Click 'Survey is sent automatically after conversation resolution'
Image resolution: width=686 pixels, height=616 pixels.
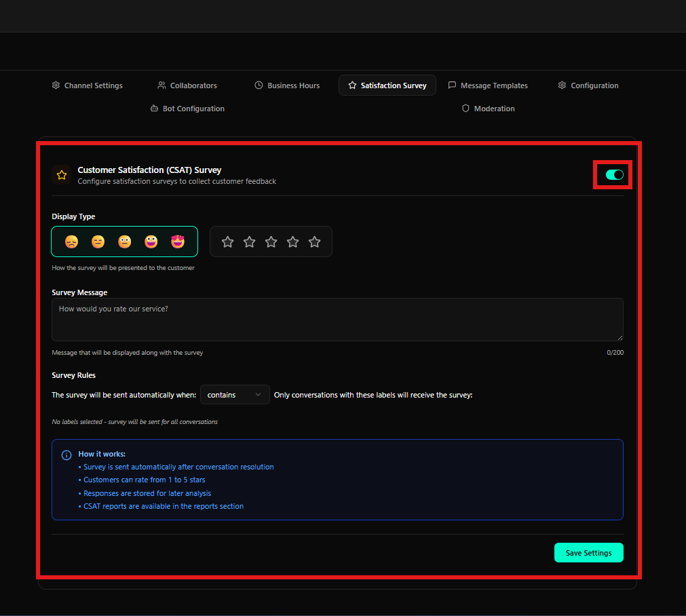[178, 467]
